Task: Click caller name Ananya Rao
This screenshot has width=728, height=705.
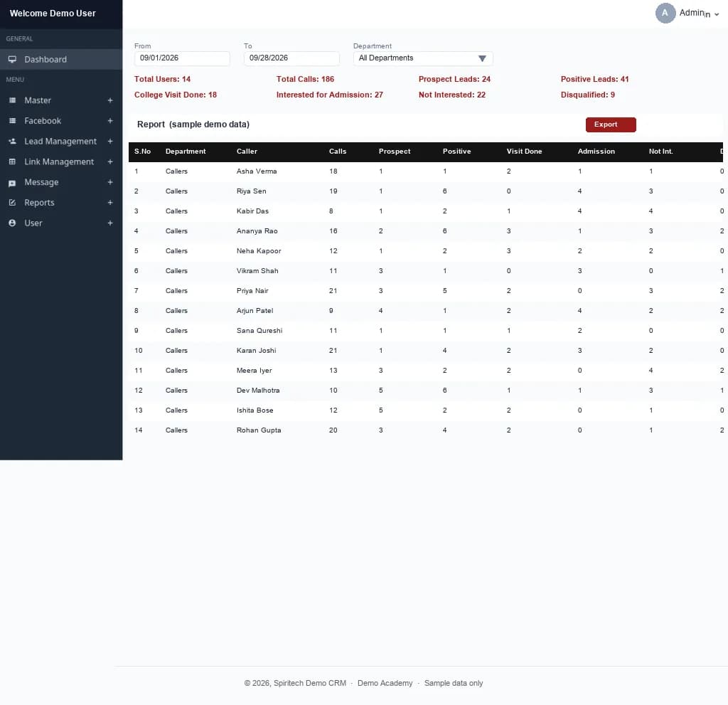Action: [257, 231]
